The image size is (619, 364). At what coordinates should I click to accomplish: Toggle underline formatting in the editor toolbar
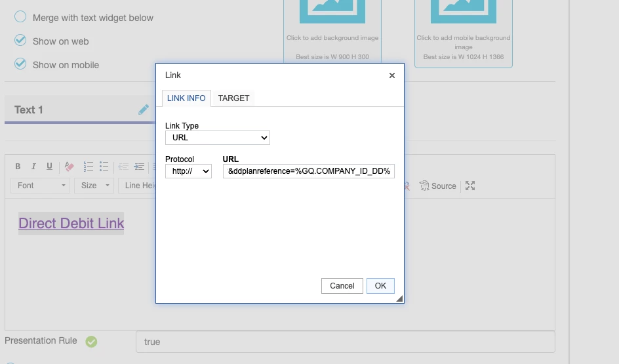pos(49,166)
